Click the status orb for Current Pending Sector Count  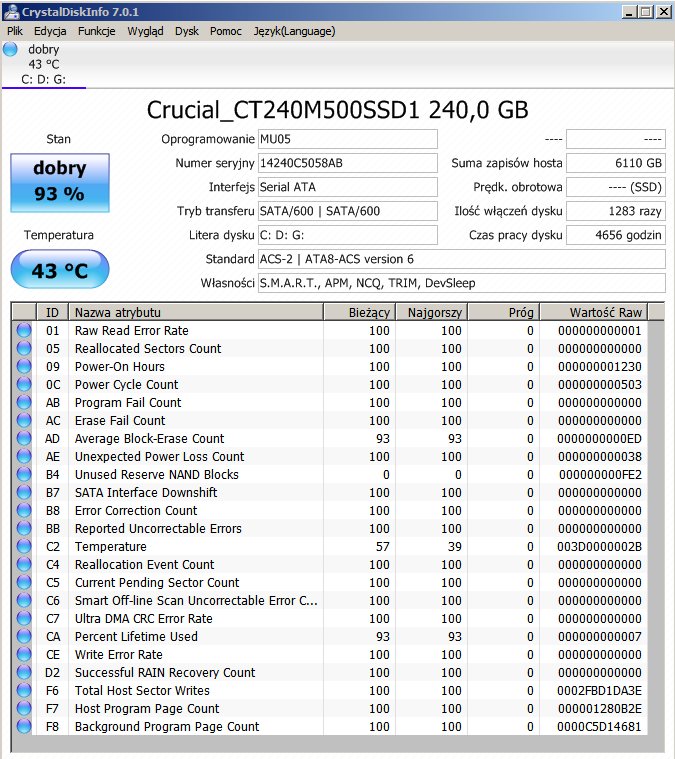click(x=24, y=582)
